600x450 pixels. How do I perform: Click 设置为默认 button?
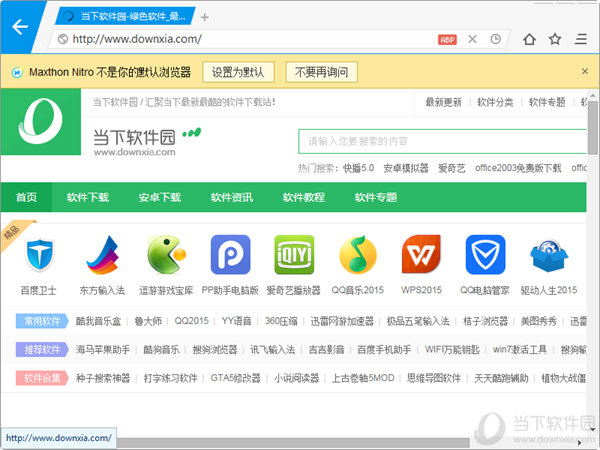[238, 72]
